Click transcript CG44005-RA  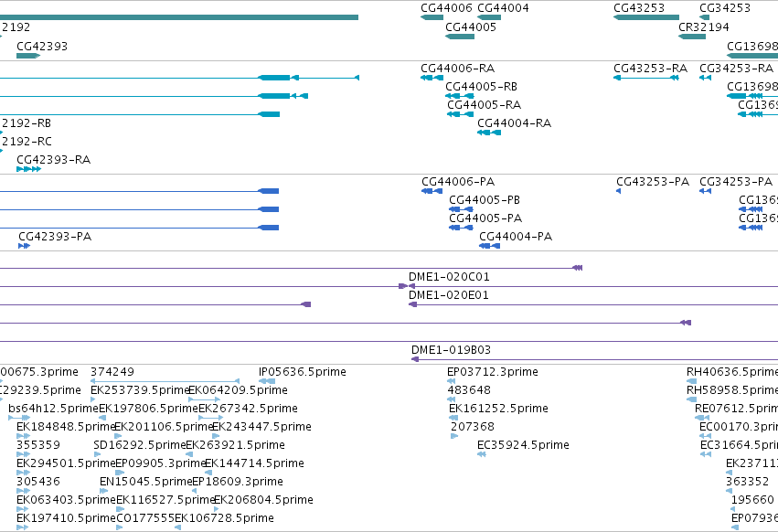pos(484,105)
